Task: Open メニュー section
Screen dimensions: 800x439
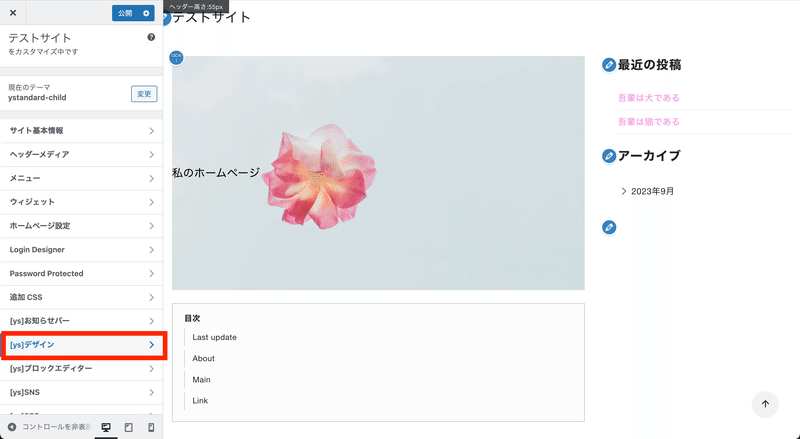Action: 82,178
